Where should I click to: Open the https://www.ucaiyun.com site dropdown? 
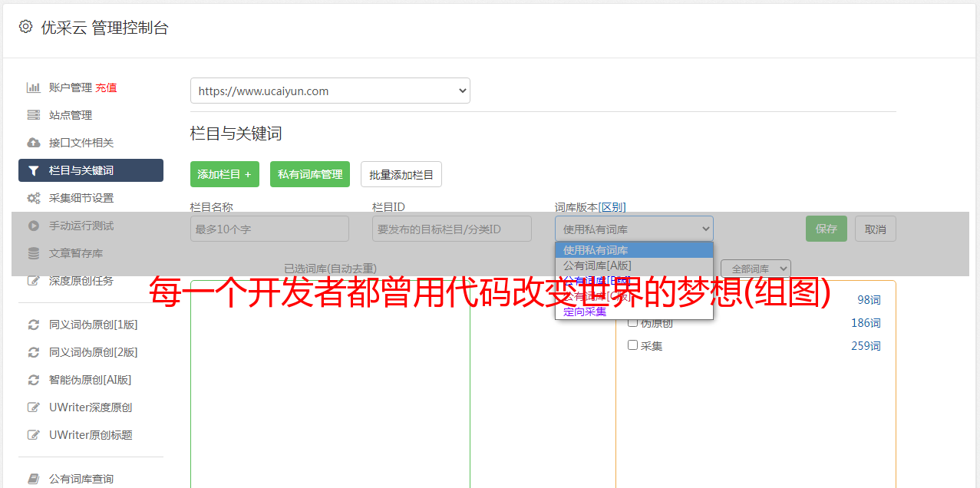click(x=330, y=91)
